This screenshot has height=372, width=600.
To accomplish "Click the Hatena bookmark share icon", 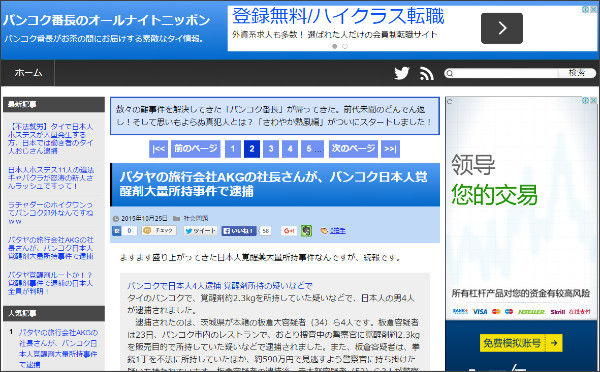I will coord(116,231).
